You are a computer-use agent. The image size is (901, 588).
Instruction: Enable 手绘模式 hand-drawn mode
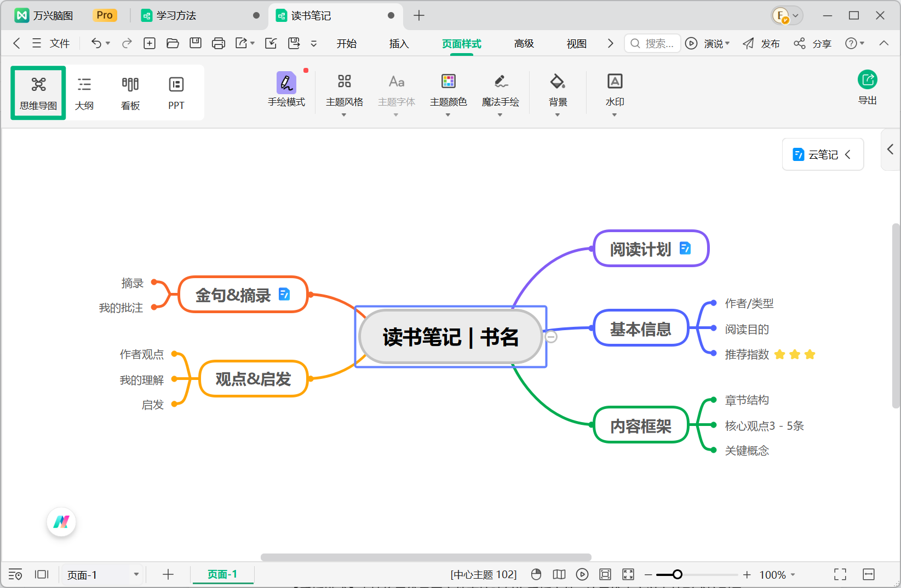coord(286,89)
